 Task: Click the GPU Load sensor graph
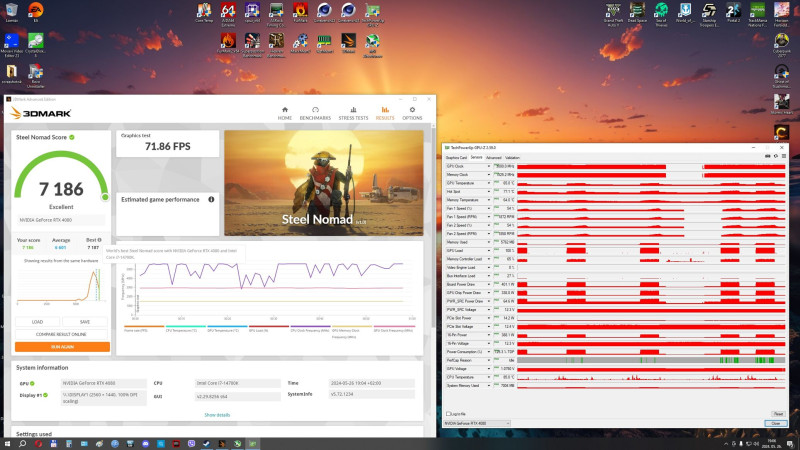pos(651,251)
